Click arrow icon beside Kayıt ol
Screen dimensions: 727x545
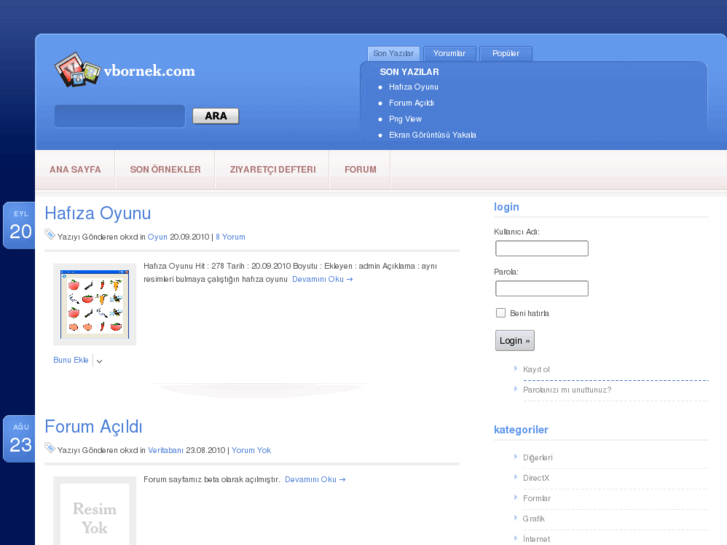[516, 368]
